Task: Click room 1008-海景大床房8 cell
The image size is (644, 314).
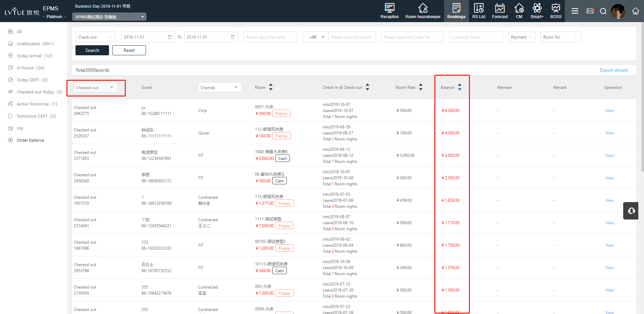Action: point(271,152)
